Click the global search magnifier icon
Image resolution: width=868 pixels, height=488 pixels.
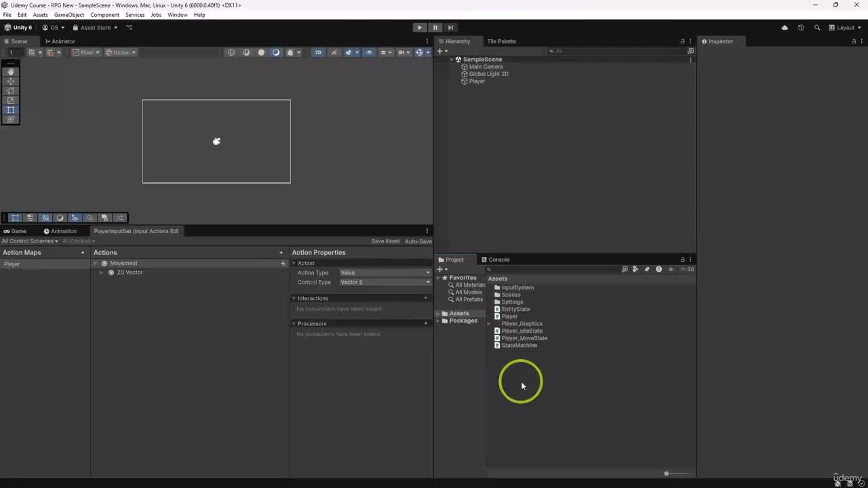(x=817, y=28)
